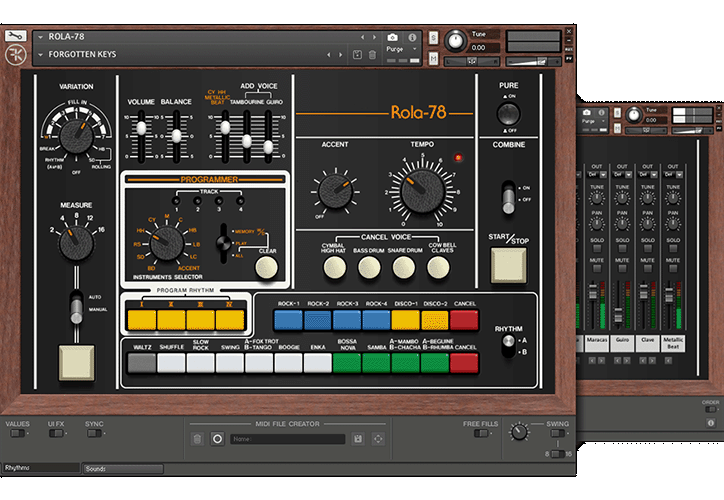Mute the Clave channel in mixer window
This screenshot has width=724, height=500.
point(647,268)
